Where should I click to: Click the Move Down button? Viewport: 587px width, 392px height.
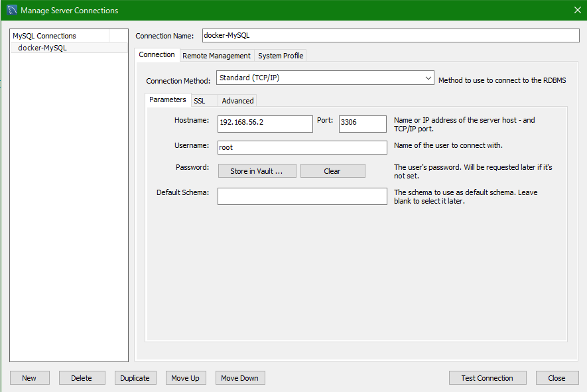(x=240, y=378)
